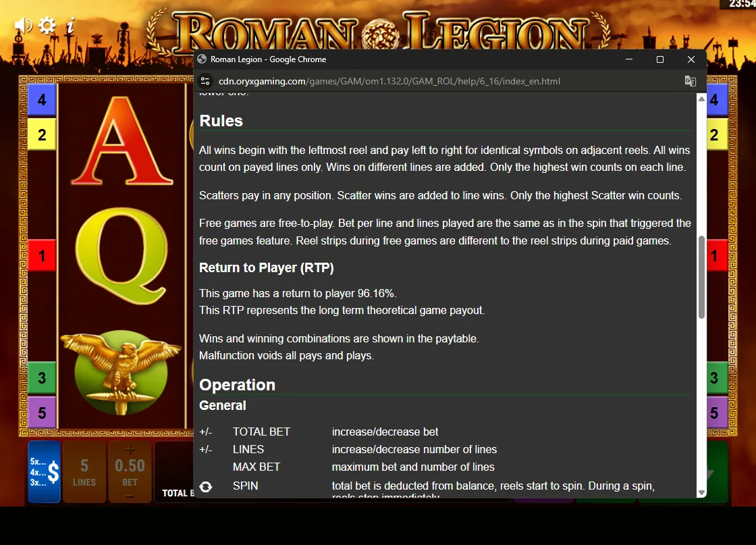The width and height of the screenshot is (756, 545).
Task: Click the globe icon in window title
Action: tap(202, 59)
